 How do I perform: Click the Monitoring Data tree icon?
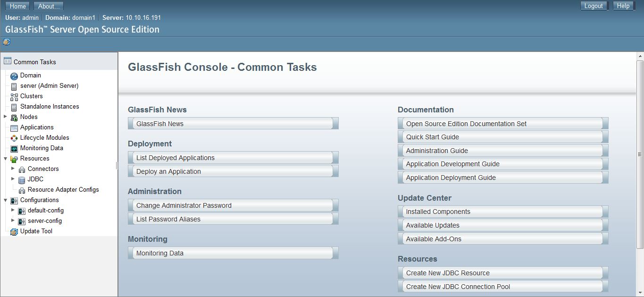[14, 148]
